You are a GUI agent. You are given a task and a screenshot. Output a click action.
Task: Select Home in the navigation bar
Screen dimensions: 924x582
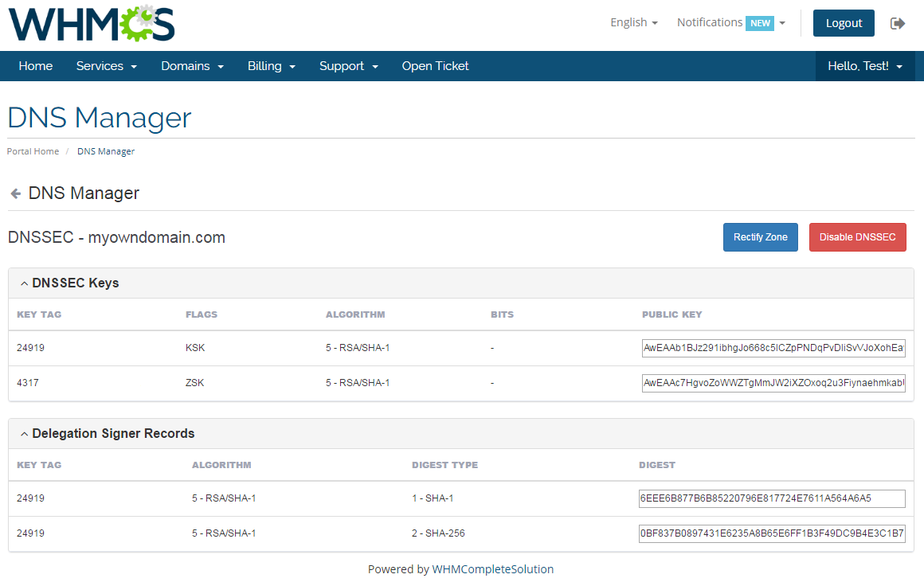[35, 66]
